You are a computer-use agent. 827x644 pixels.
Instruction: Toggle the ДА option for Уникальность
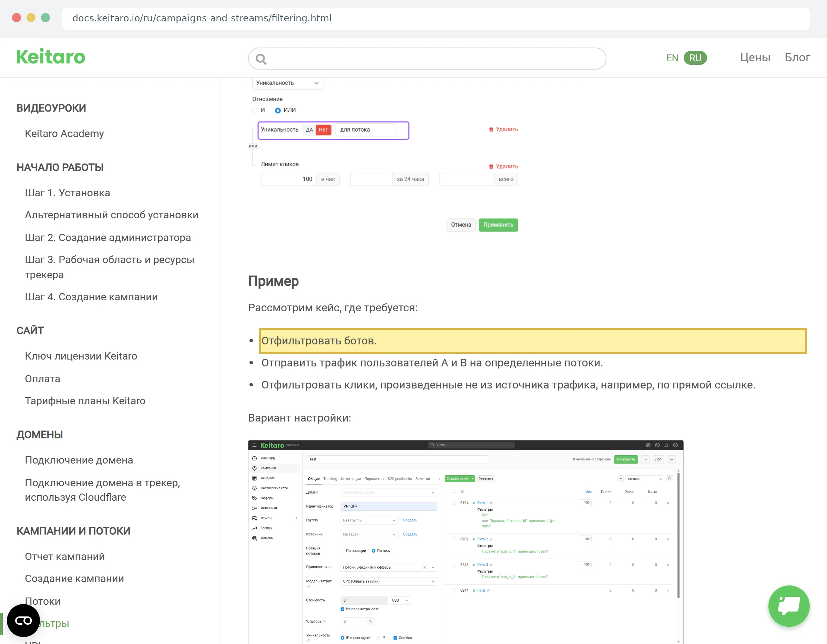click(309, 130)
